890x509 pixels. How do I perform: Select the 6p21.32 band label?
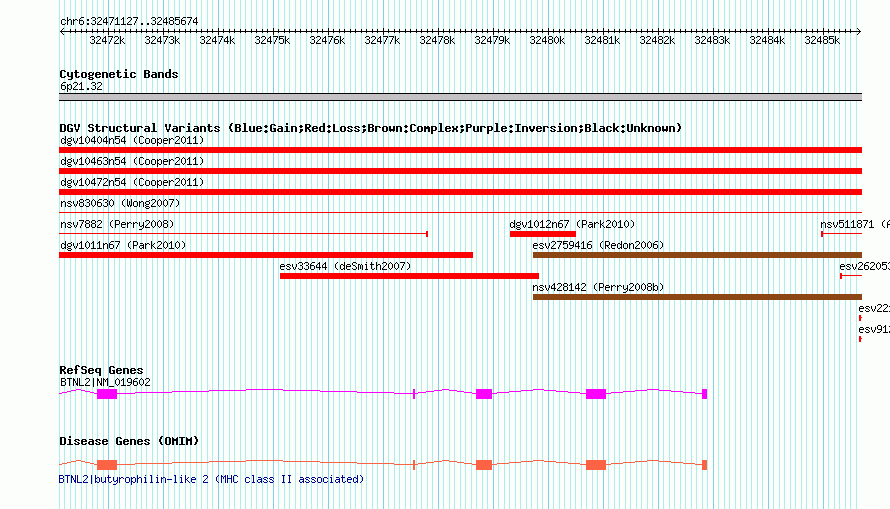(81, 86)
